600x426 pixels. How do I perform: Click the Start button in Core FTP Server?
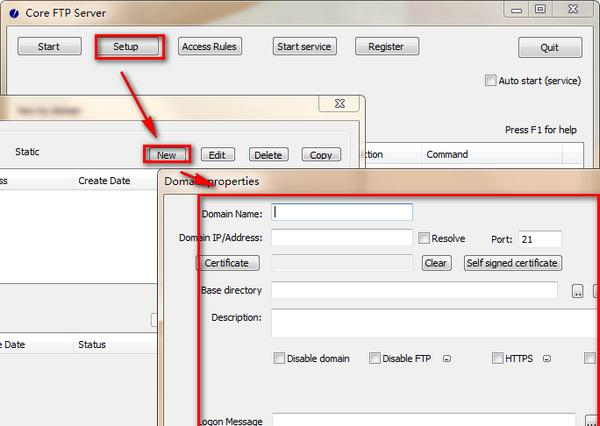[49, 47]
